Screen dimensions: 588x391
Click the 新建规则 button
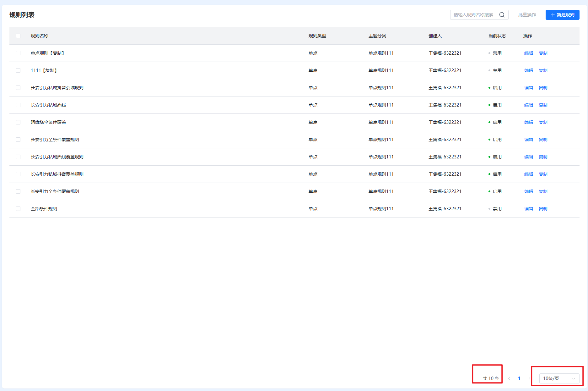562,15
